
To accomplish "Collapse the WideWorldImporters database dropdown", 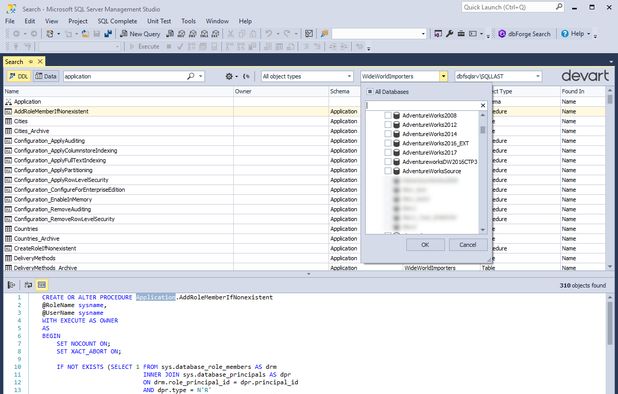I will (444, 76).
